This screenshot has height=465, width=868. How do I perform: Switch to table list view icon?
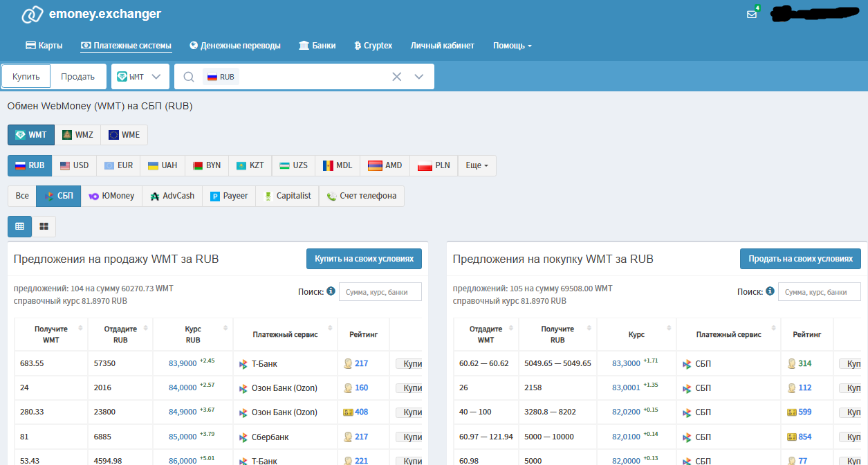tap(19, 226)
